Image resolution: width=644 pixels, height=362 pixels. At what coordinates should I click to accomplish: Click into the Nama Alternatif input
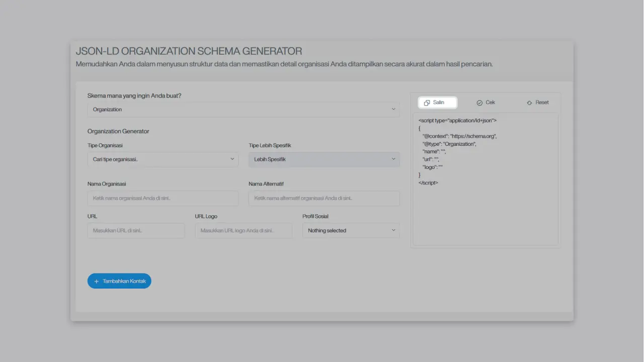(324, 198)
